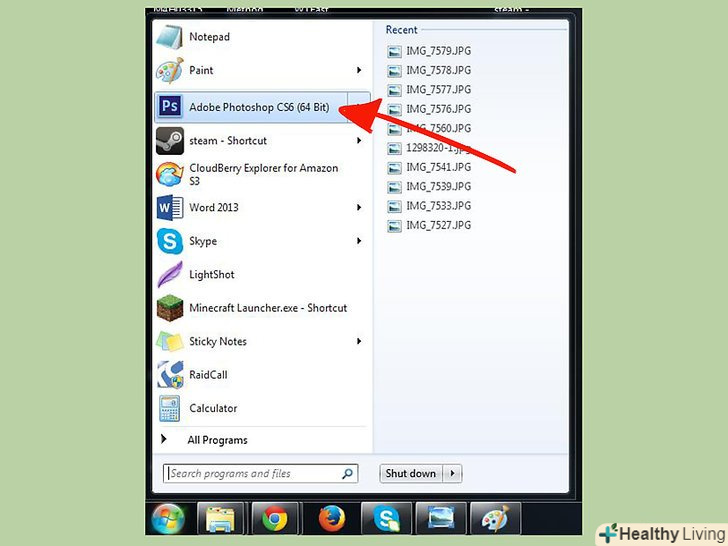Open recent file IMG_7579.JPG
This screenshot has height=546, width=728.
[429, 51]
